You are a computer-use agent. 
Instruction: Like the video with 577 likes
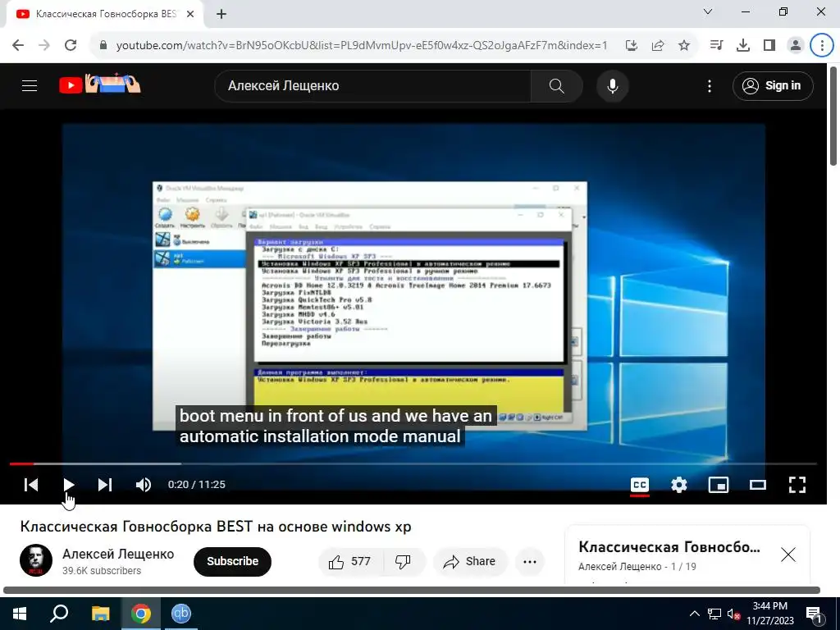click(350, 561)
